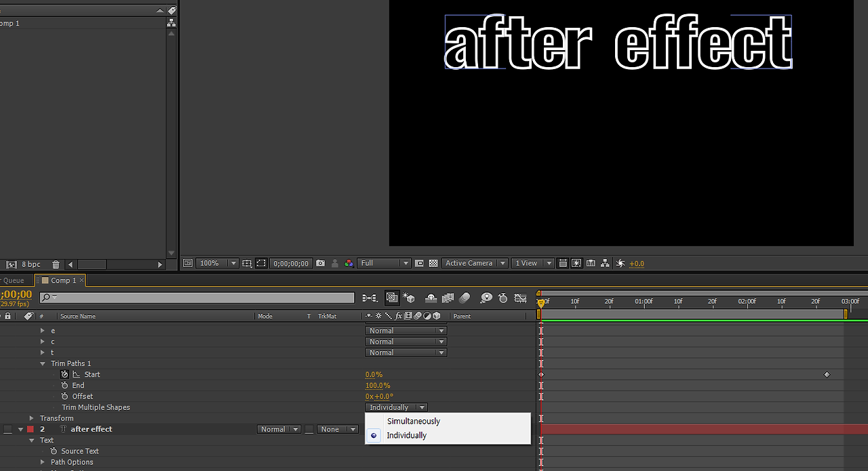The width and height of the screenshot is (868, 471).
Task: Open magnification 100% dropdown
Action: coord(218,263)
